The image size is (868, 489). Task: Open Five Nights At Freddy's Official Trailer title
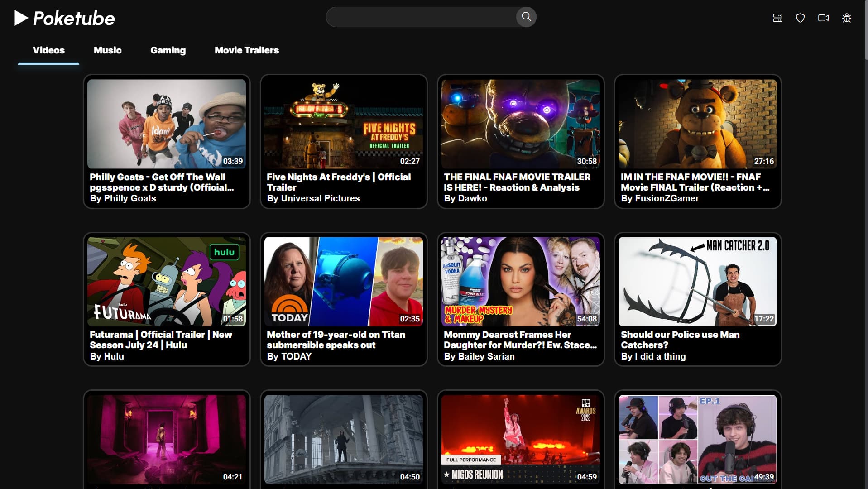coord(338,182)
